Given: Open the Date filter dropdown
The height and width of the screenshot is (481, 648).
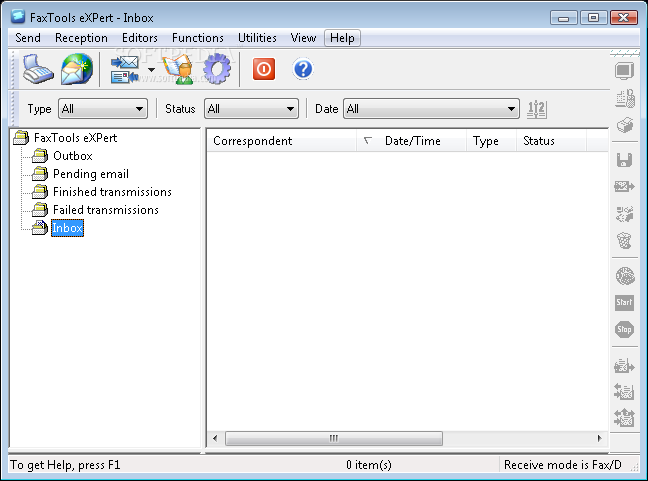Looking at the screenshot, I should tap(431, 109).
